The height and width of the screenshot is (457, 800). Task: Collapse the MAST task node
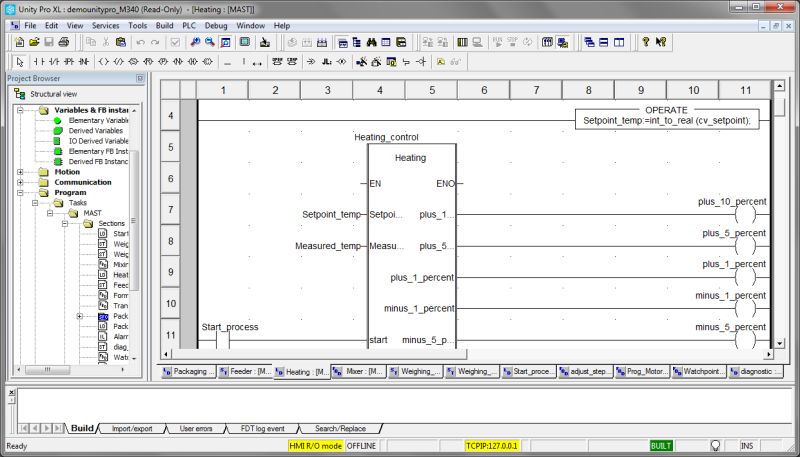(x=49, y=213)
